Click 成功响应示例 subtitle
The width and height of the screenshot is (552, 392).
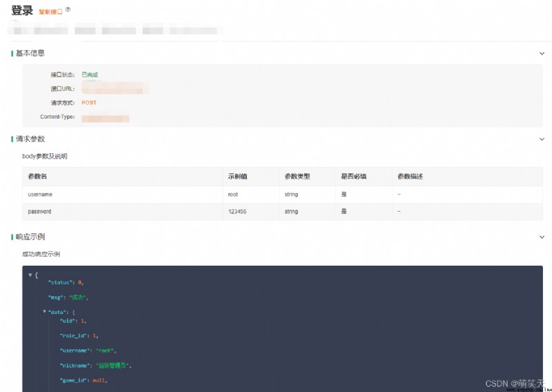[41, 254]
